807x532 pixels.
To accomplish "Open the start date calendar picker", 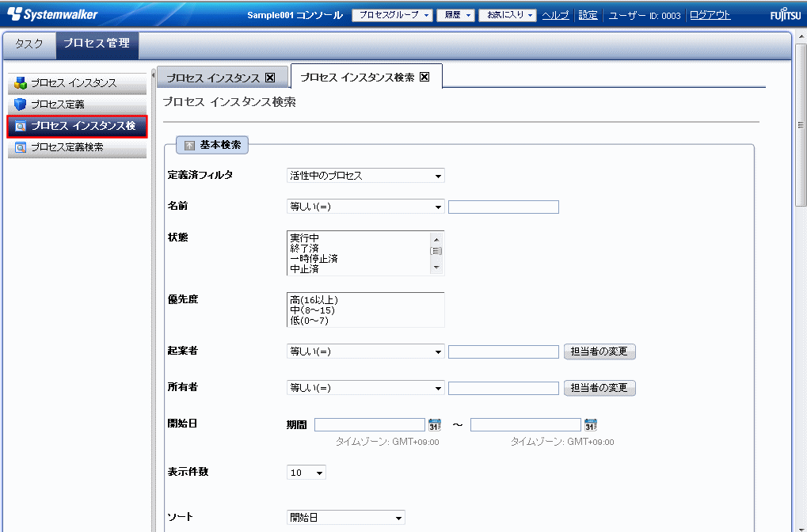I will (x=435, y=425).
